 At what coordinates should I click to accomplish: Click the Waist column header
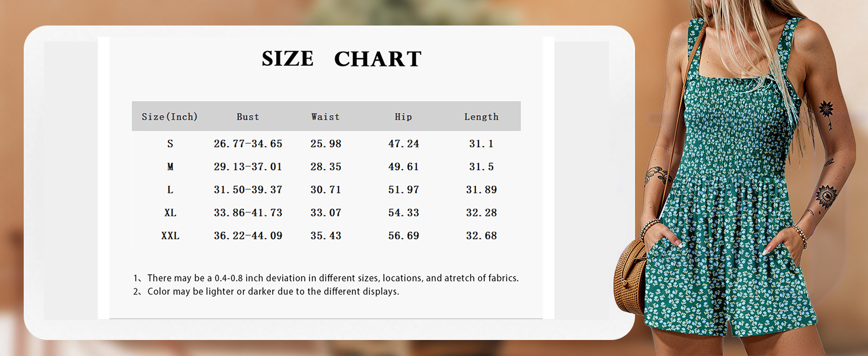pyautogui.click(x=325, y=117)
